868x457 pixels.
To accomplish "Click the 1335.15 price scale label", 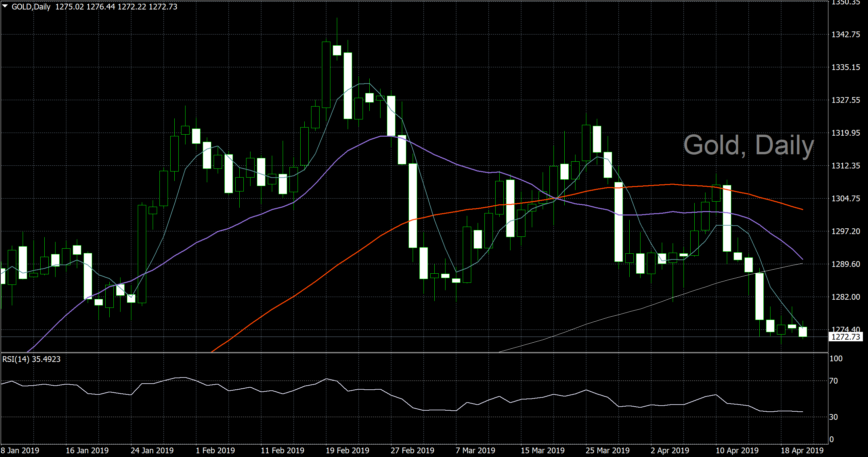I will (846, 67).
